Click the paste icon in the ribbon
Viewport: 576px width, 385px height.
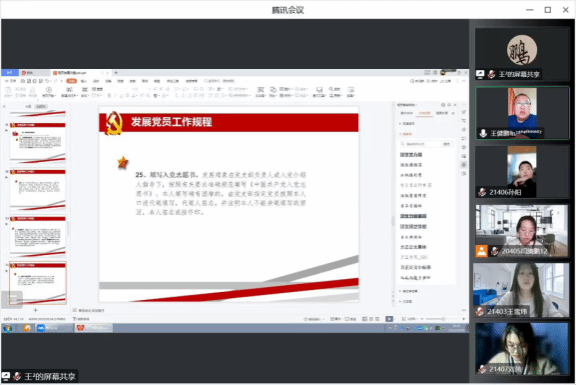tap(8, 90)
